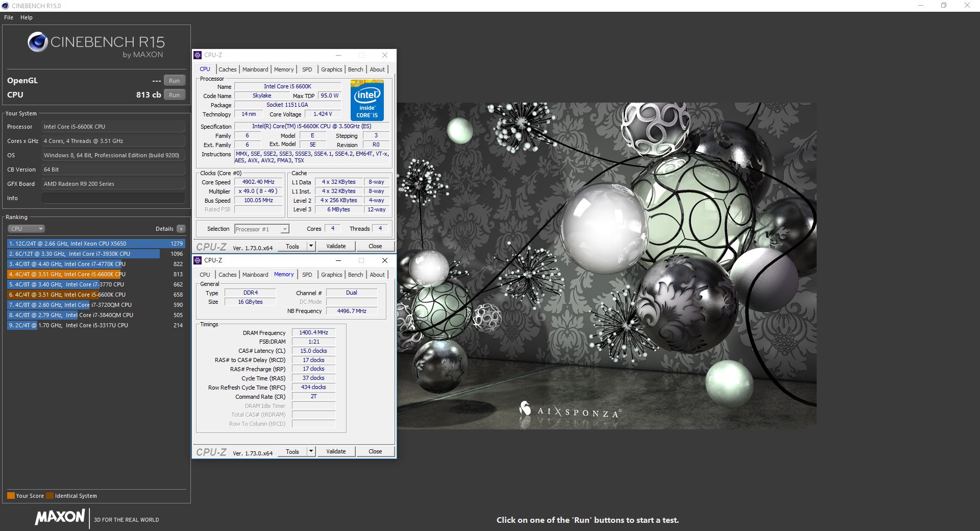980x531 pixels.
Task: Switch to Caches tab in upper CPU-Z window
Action: coord(228,69)
